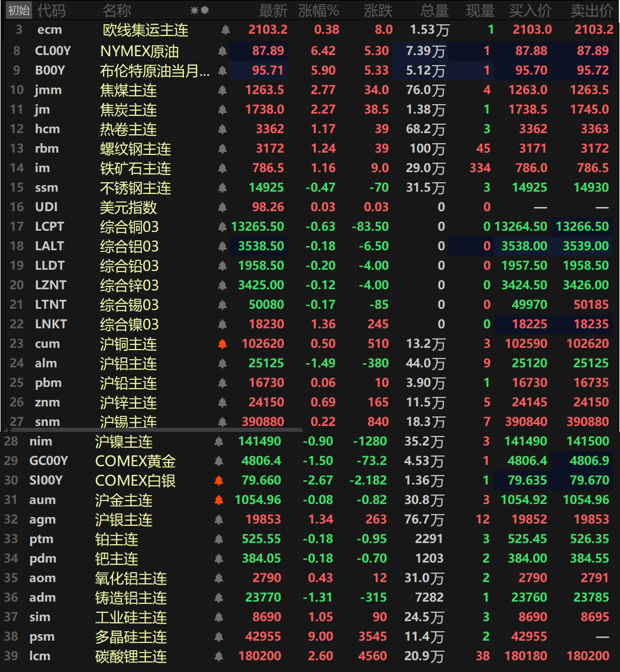Turn off active alert for COMEX白银
Viewport: 620px width, 672px height.
[x=219, y=480]
